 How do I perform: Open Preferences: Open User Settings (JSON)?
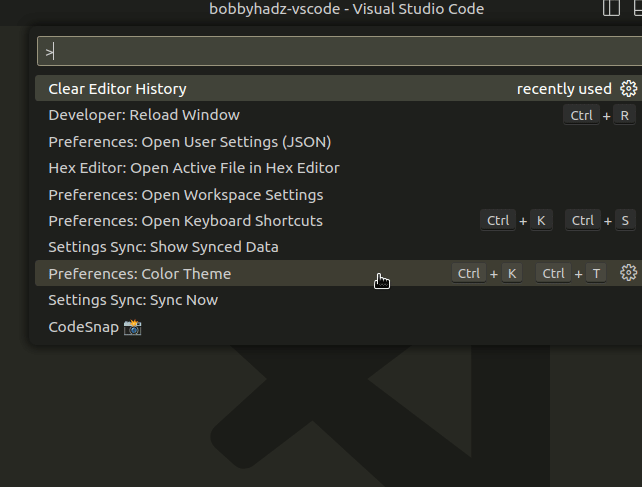pyautogui.click(x=338, y=142)
